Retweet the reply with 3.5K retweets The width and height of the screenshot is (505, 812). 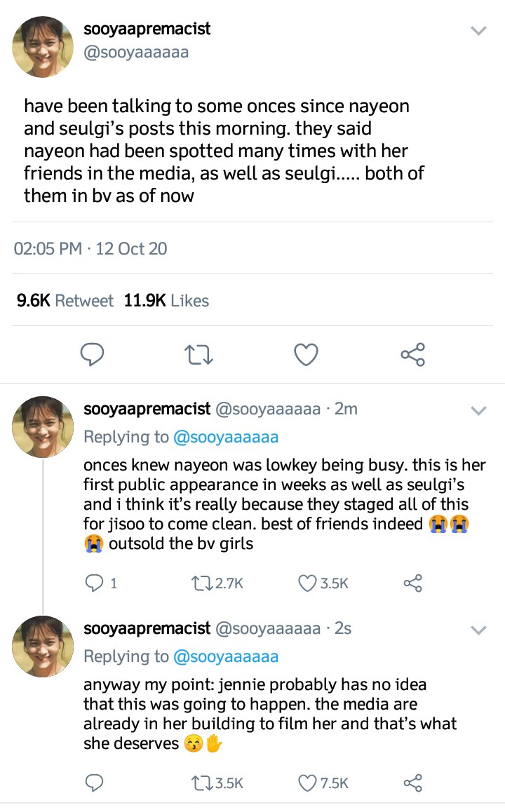pos(203,783)
